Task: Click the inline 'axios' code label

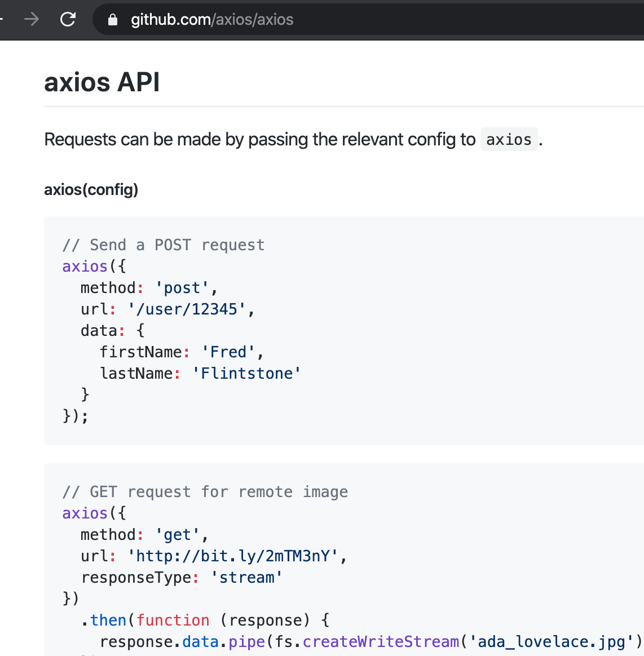Action: (x=509, y=139)
